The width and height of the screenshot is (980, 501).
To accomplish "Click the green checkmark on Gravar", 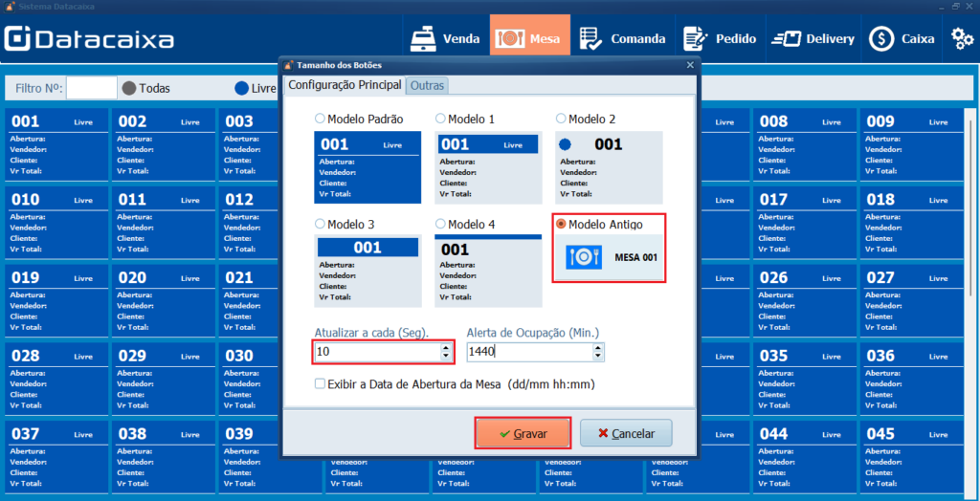I will coord(504,433).
